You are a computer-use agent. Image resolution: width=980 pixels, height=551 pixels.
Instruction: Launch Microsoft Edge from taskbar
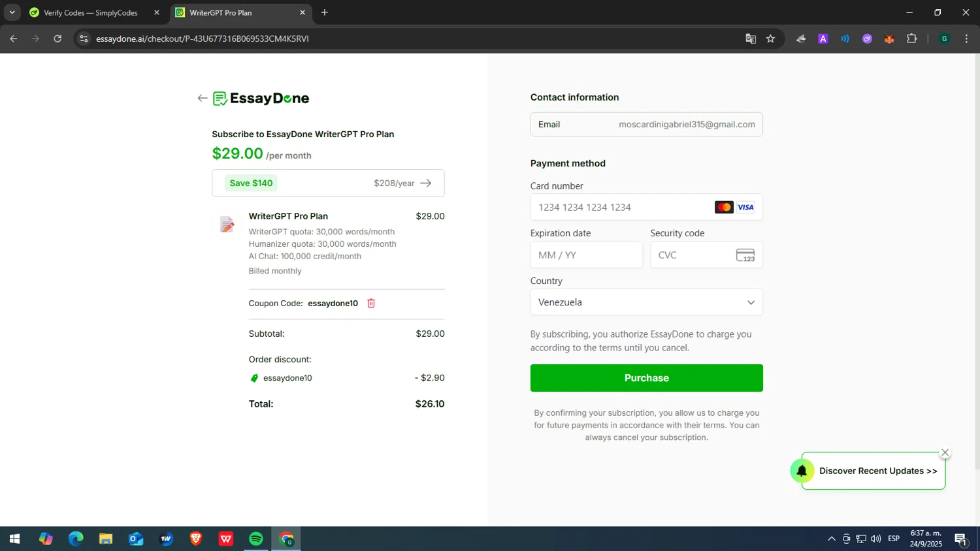click(x=76, y=539)
